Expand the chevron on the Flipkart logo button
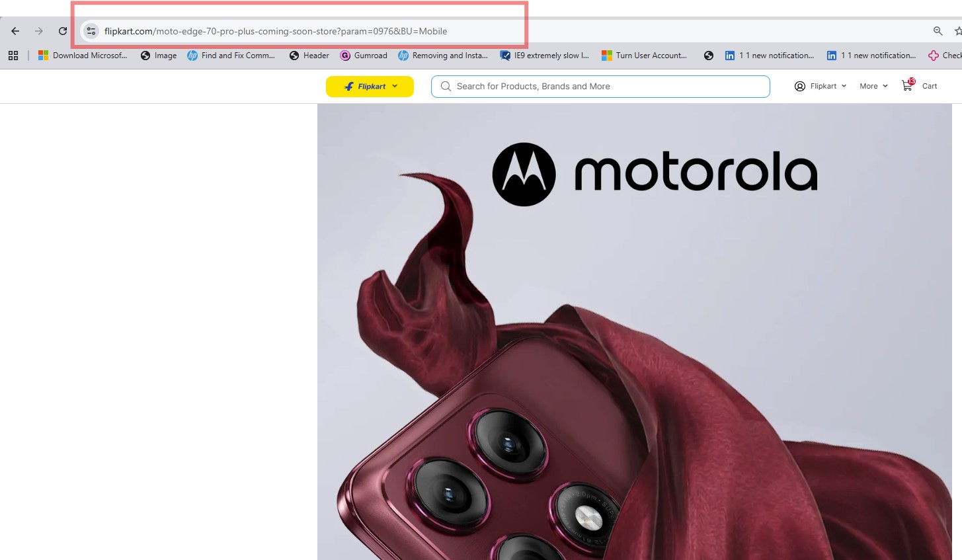This screenshot has height=560, width=962. click(395, 86)
